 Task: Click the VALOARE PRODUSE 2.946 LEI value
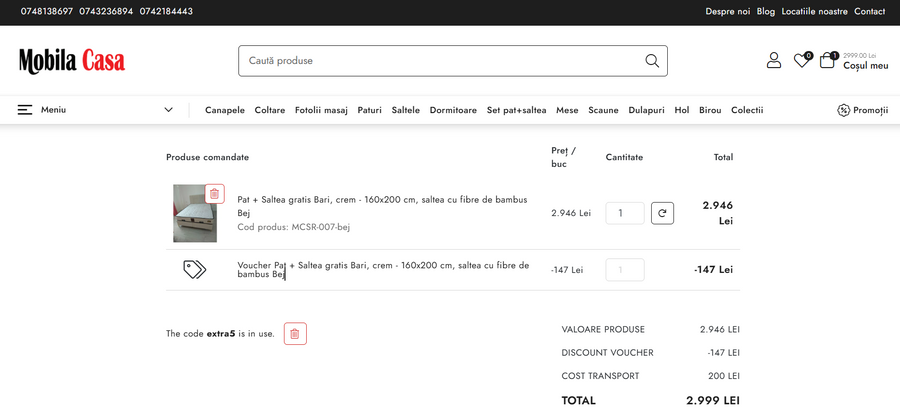click(x=720, y=329)
